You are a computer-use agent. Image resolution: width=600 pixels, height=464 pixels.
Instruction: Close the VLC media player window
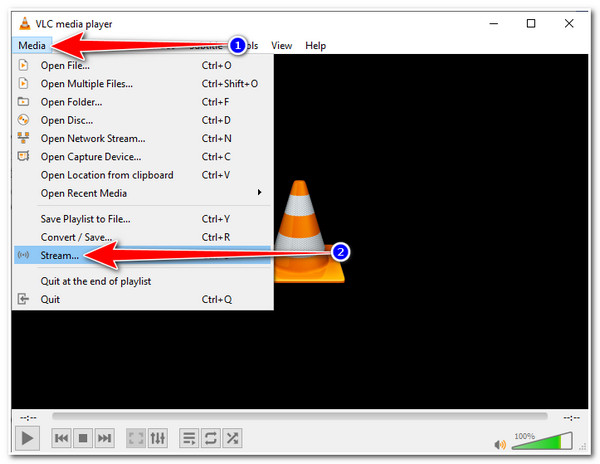click(x=569, y=24)
